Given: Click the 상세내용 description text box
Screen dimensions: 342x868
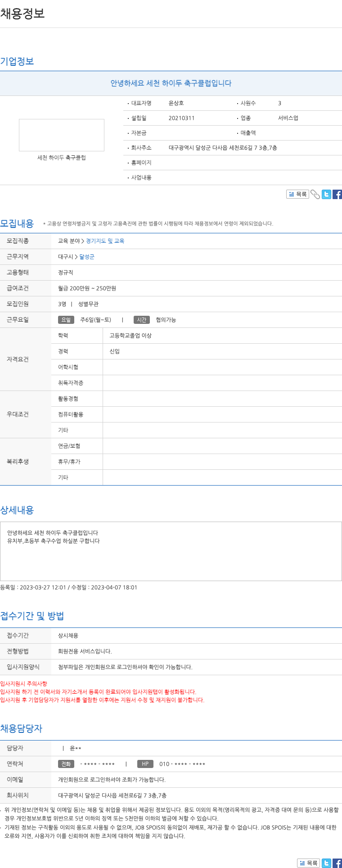Looking at the screenshot, I should pos(171,551).
